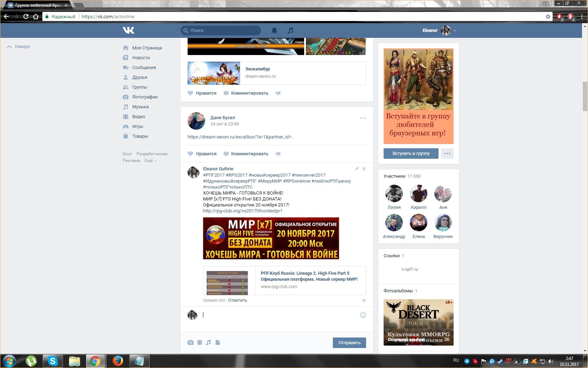
Task: Open Firefox from the taskbar
Action: coord(118,361)
